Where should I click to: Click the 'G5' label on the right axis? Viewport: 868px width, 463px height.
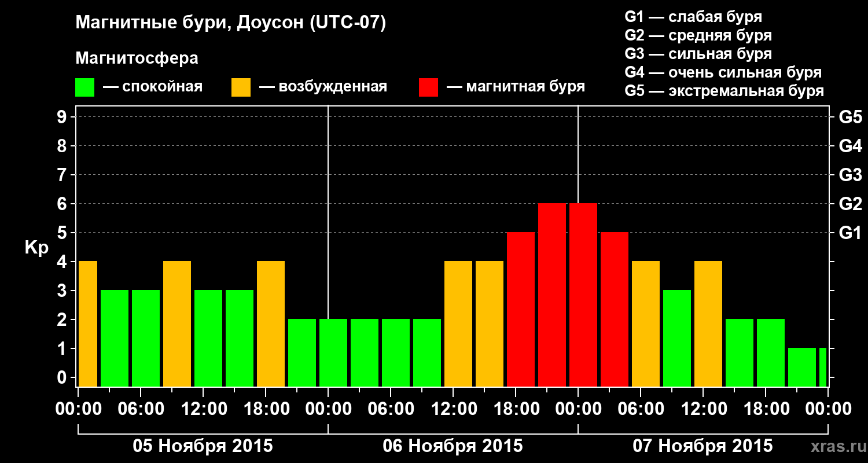click(x=850, y=117)
